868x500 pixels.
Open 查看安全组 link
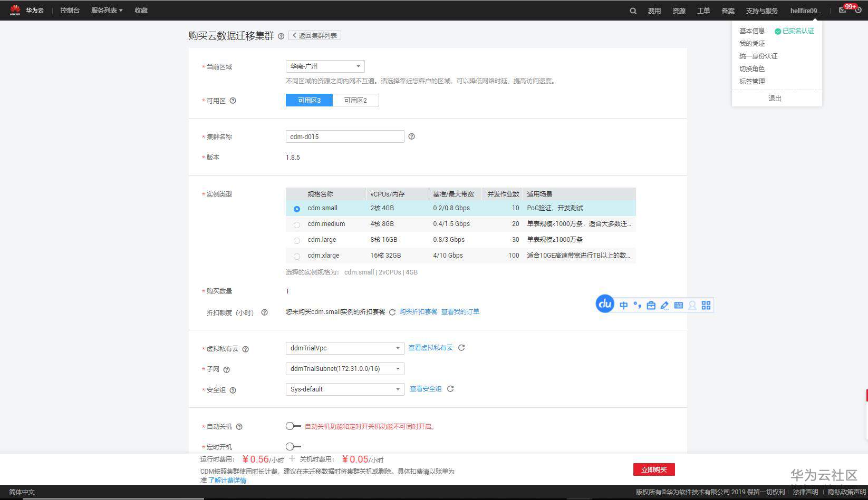[x=426, y=389]
